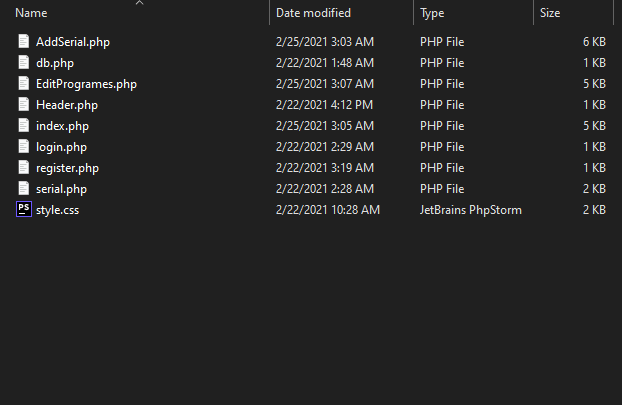Viewport: 622px width, 405px height.
Task: Select the index.php file name
Action: [x=62, y=126]
